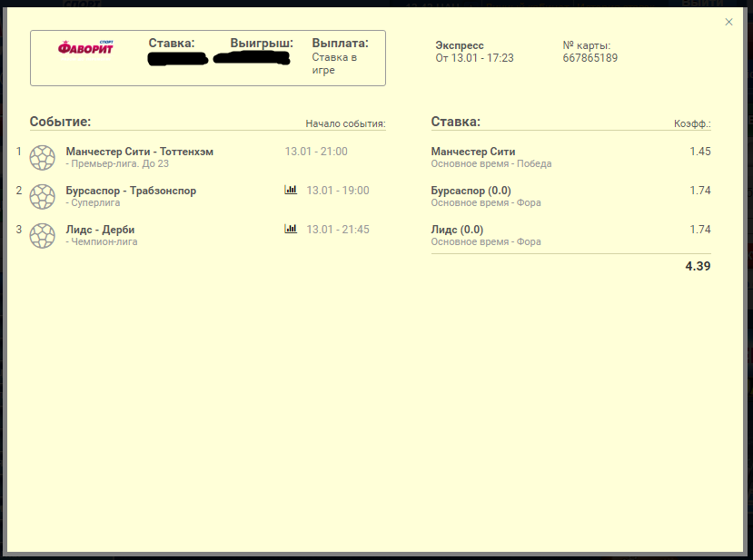This screenshot has width=753, height=560.
Task: Select the Лидс (0.0) handicap bet
Action: tap(457, 230)
